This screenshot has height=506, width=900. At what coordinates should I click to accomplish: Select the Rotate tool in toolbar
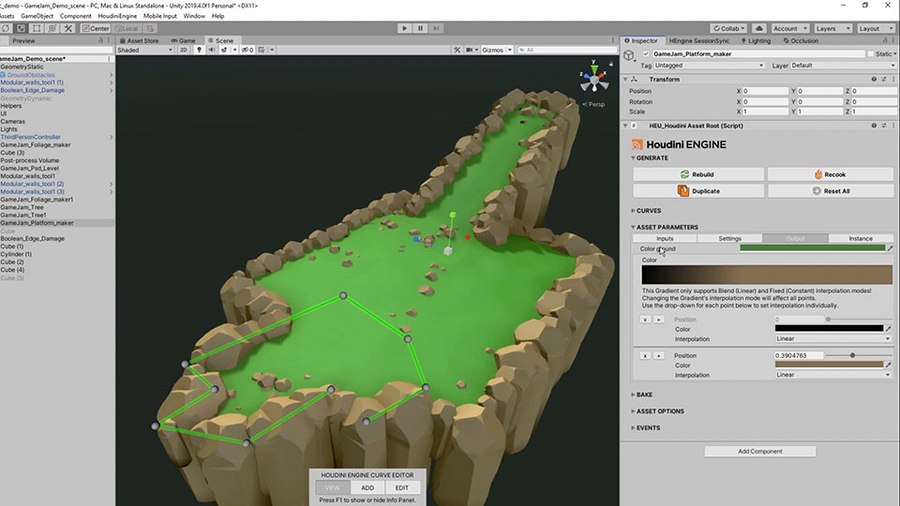5,28
